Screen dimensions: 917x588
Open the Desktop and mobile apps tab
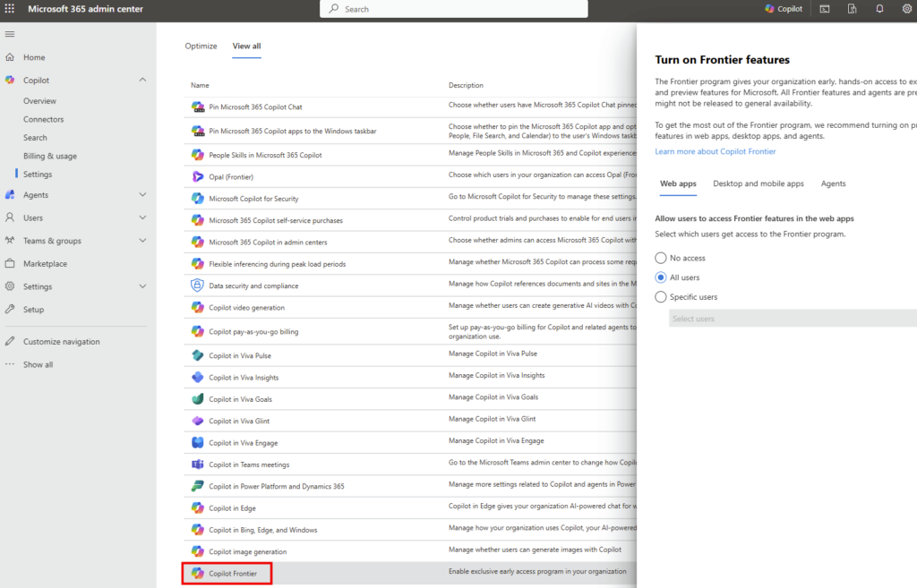coord(758,183)
